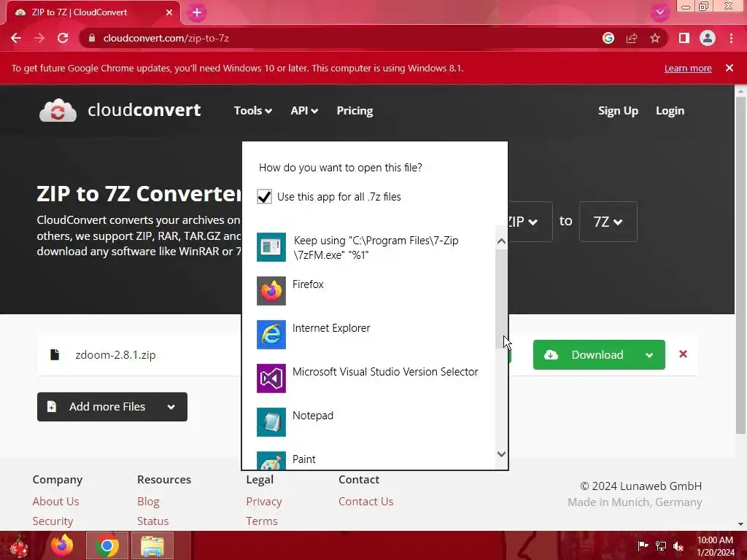Choose the Visual Studio Version Selector icon

pyautogui.click(x=271, y=378)
